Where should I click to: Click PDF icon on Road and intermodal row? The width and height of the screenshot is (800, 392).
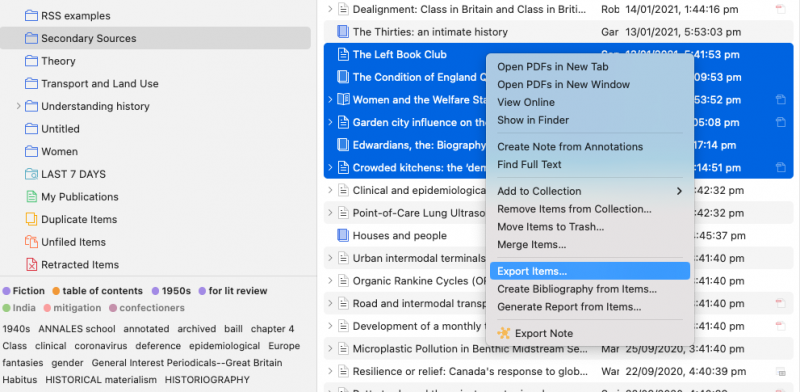(780, 304)
